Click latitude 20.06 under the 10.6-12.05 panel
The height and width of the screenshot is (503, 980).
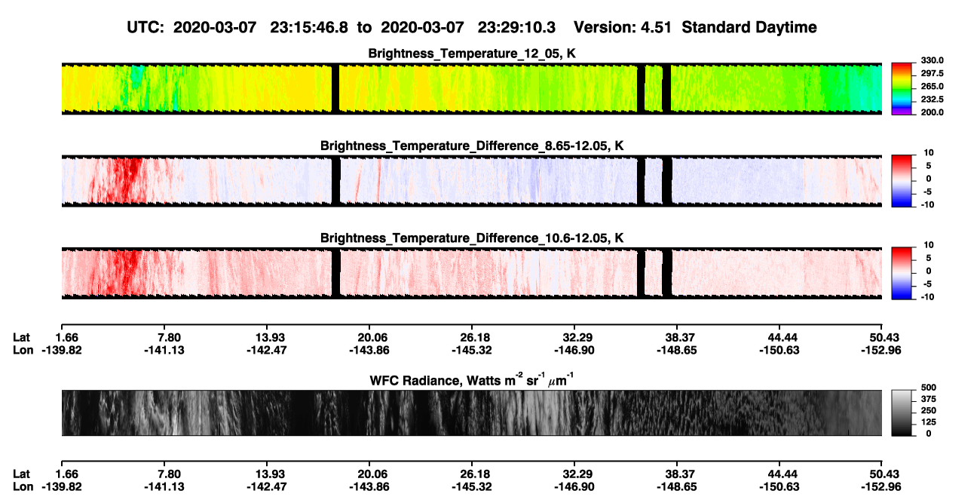369,337
